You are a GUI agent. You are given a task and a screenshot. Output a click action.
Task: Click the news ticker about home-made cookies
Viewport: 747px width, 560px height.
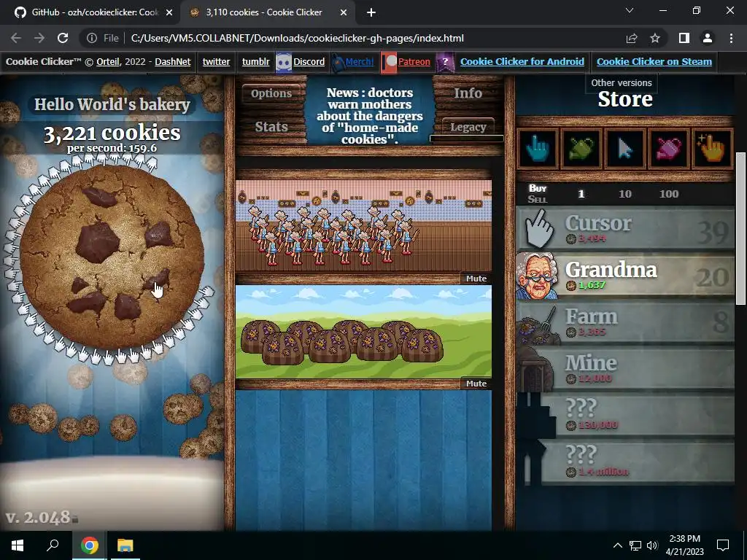(370, 116)
